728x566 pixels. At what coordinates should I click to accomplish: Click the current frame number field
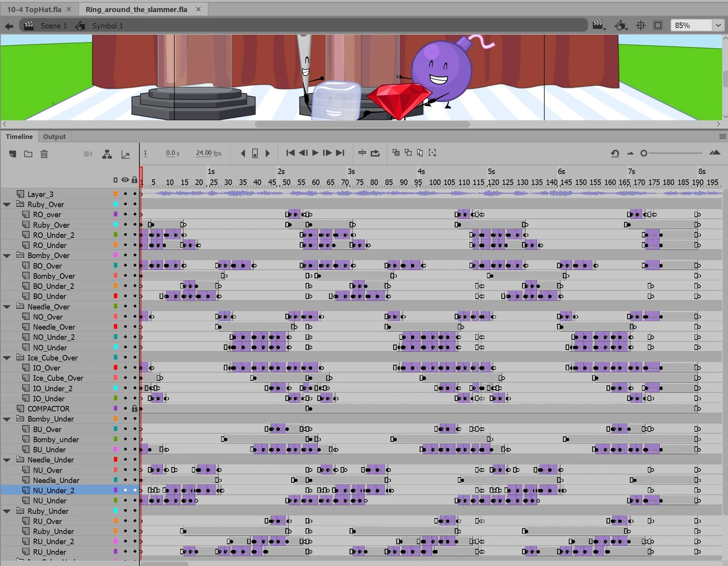click(x=146, y=153)
